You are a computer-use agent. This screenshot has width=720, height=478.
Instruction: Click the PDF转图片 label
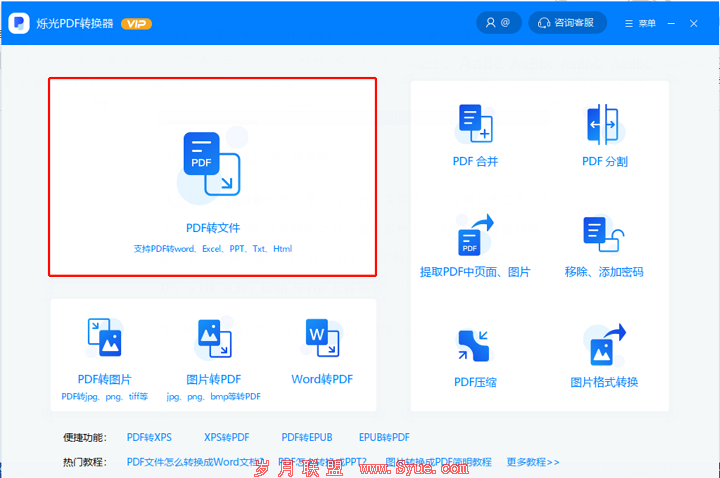point(105,379)
